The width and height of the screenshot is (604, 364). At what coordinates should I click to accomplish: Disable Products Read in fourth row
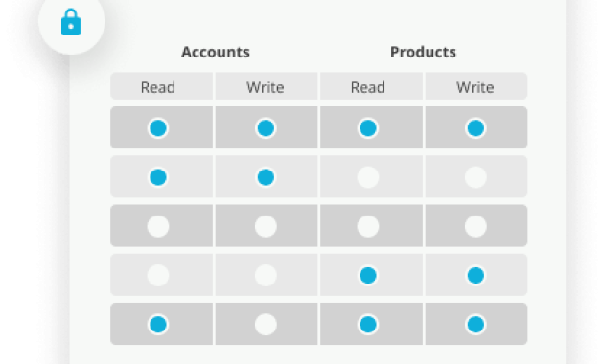point(368,275)
